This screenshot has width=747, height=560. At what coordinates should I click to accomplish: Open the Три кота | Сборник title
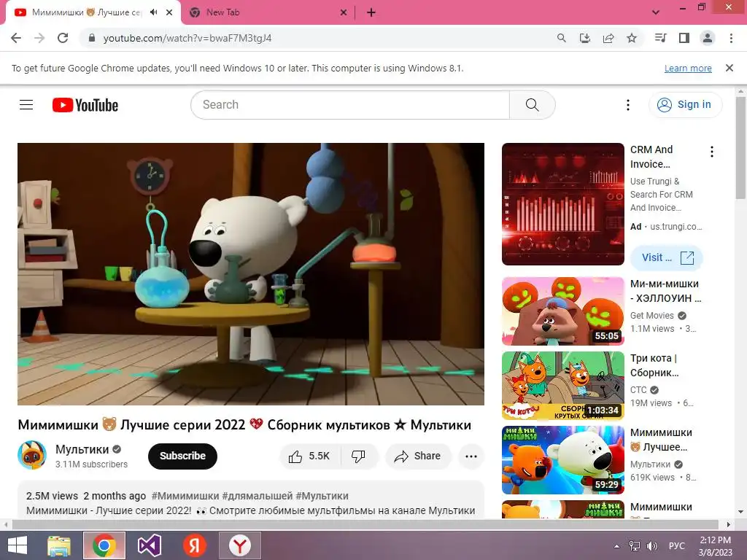click(654, 365)
